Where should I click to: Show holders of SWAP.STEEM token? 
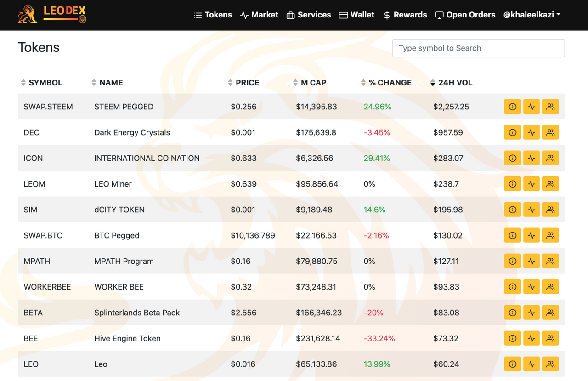(550, 107)
